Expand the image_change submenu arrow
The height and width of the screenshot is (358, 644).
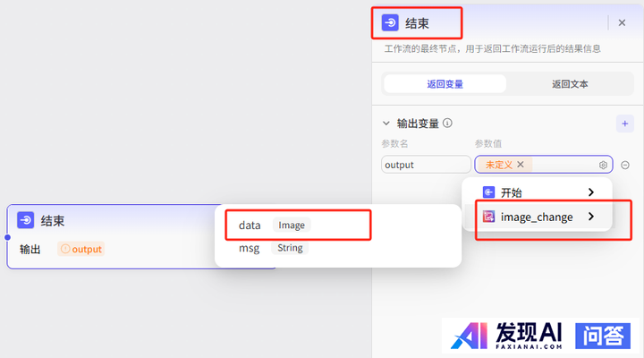click(x=590, y=217)
